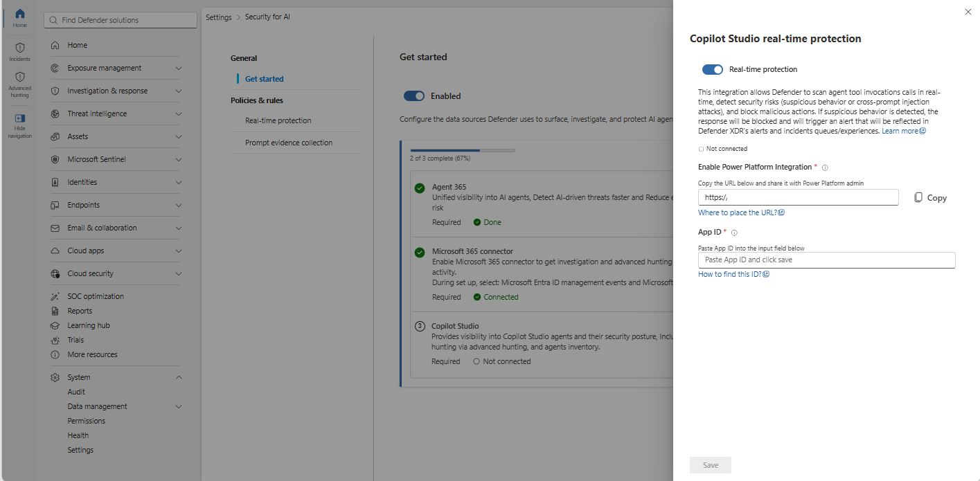Open Settings under System in sidebar
The image size is (980, 481).
coord(80,450)
